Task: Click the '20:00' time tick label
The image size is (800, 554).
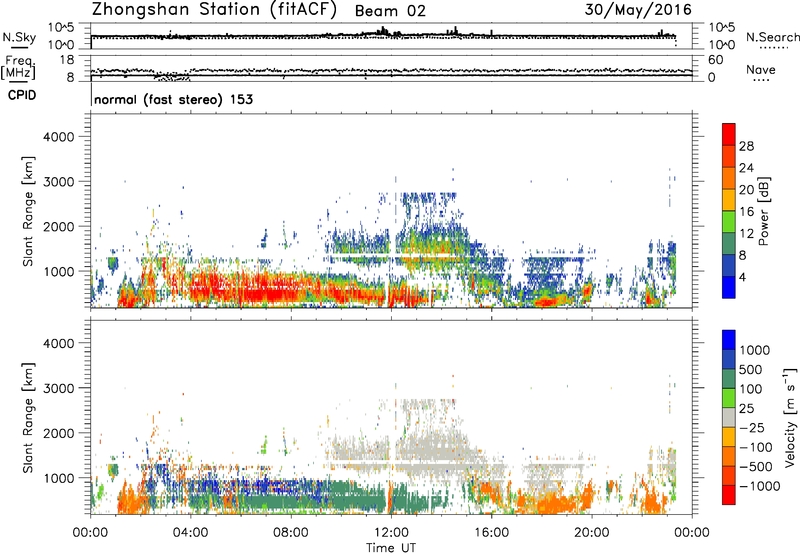Action: point(592,533)
